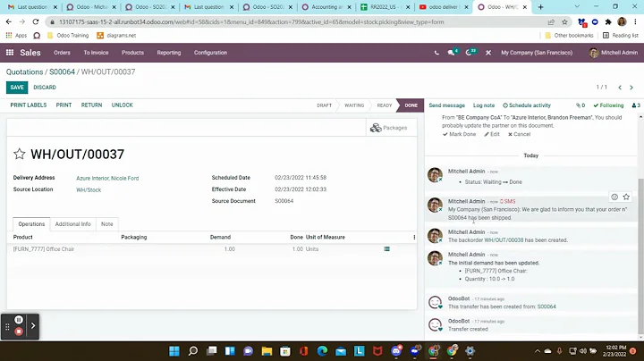
Task: Open a new browser tab
Action: (x=541, y=7)
